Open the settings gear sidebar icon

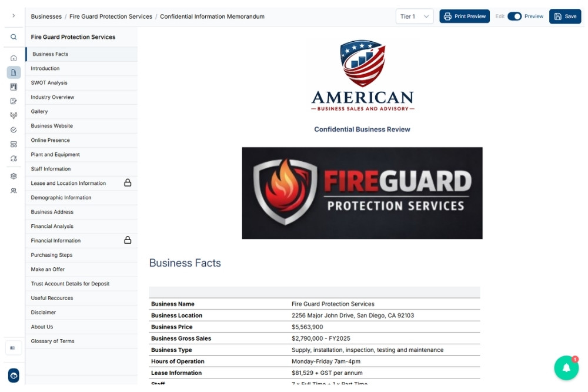[x=14, y=176]
